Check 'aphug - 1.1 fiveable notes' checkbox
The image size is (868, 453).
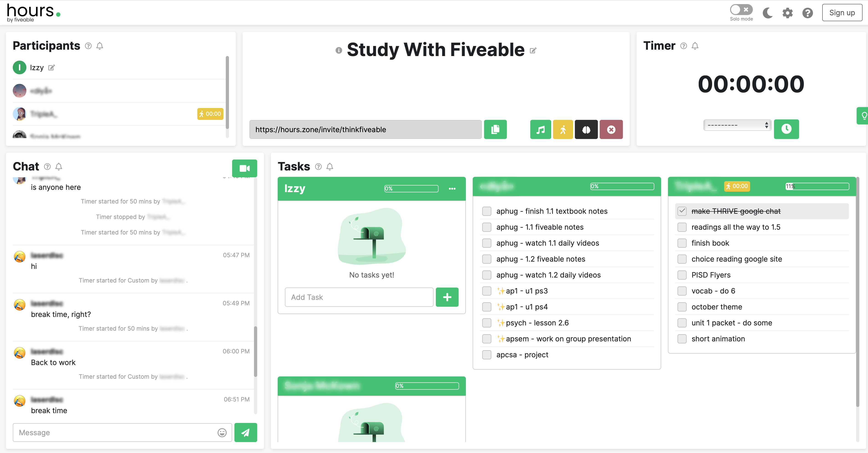click(487, 227)
